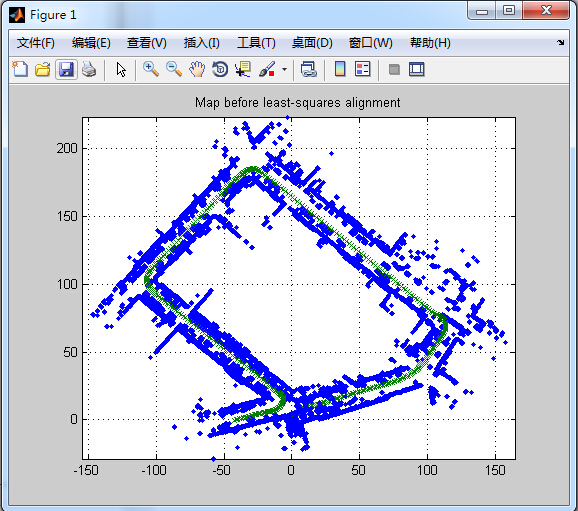Insert a colorbar using toolbar icon
Image resolution: width=578 pixels, height=511 pixels.
pos(340,69)
